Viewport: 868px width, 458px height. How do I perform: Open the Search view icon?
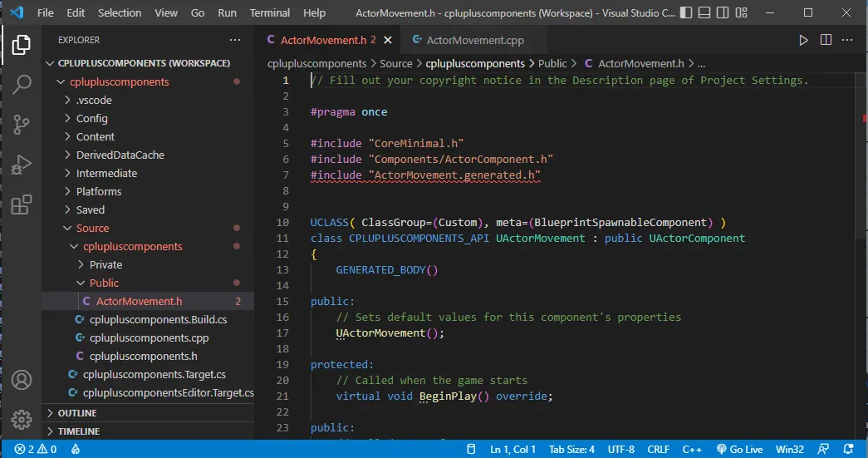tap(21, 84)
